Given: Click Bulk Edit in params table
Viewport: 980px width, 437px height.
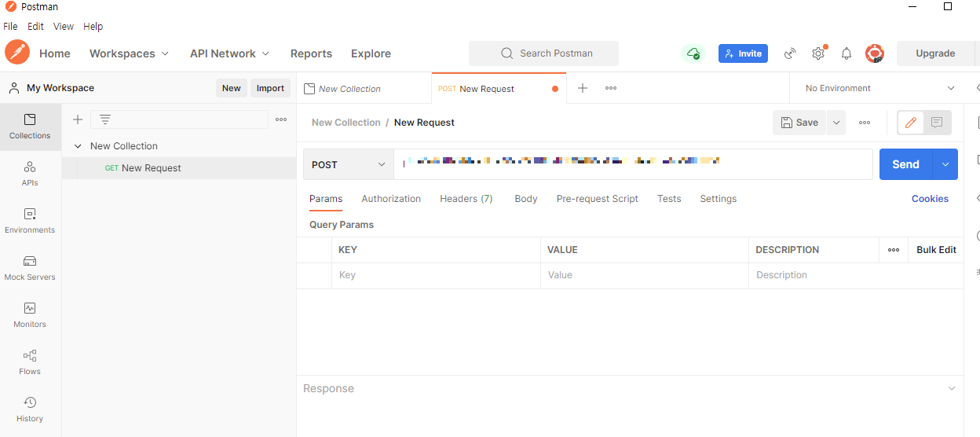Looking at the screenshot, I should tap(937, 250).
